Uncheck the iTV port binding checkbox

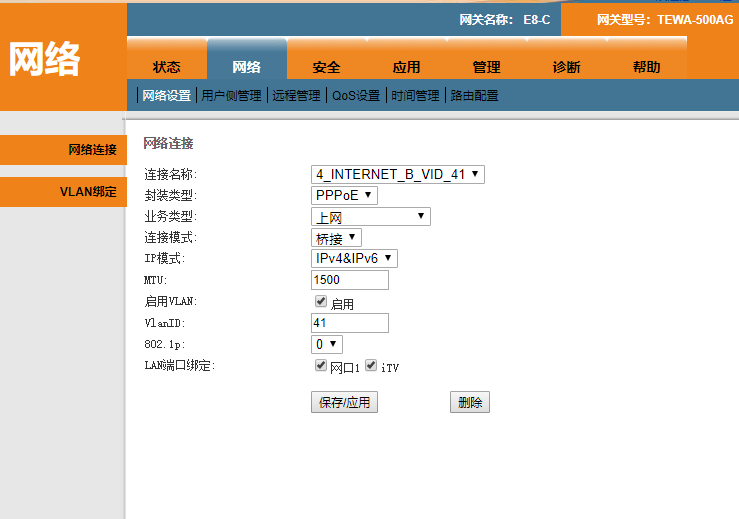coord(371,366)
